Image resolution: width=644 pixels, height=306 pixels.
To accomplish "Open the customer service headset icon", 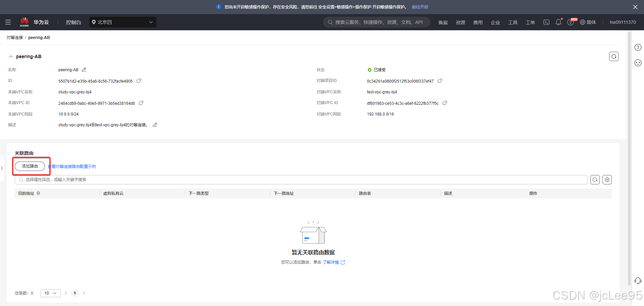I will click(x=638, y=281).
